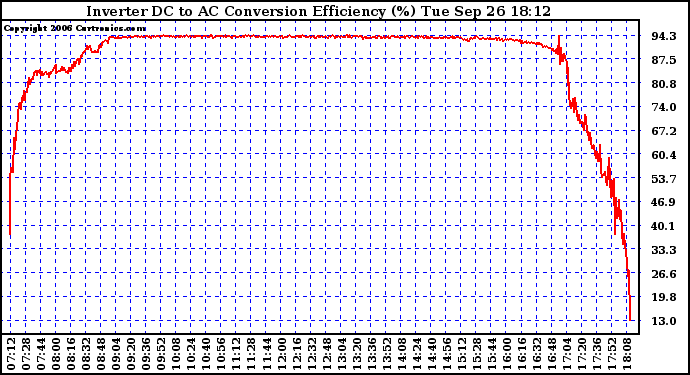The image size is (690, 375).
Task: Click the chart title text
Action: (x=319, y=11)
